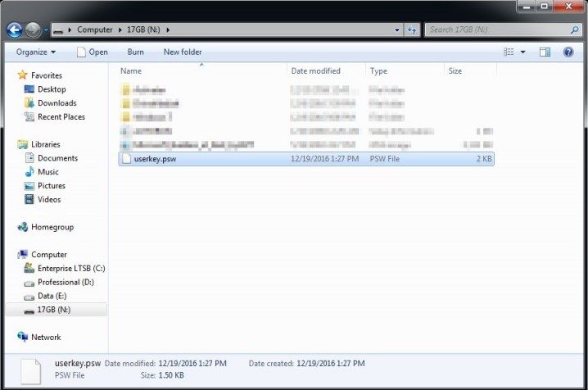
Task: Click Open in the toolbar
Action: pyautogui.click(x=92, y=52)
